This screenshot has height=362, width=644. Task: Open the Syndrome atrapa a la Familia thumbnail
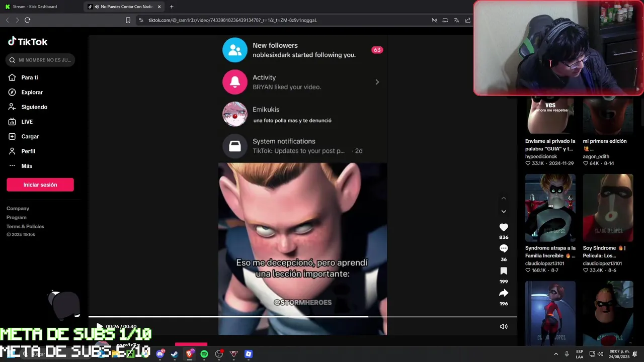coord(550,208)
